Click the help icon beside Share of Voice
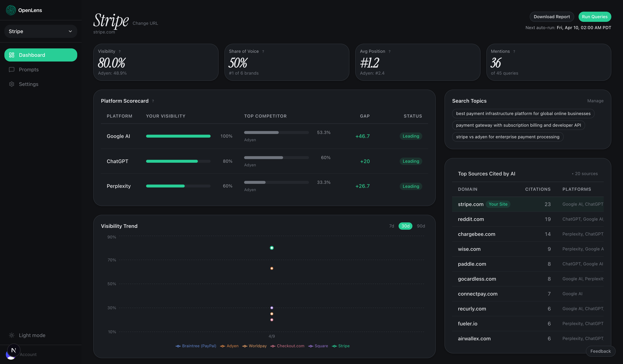 (263, 51)
